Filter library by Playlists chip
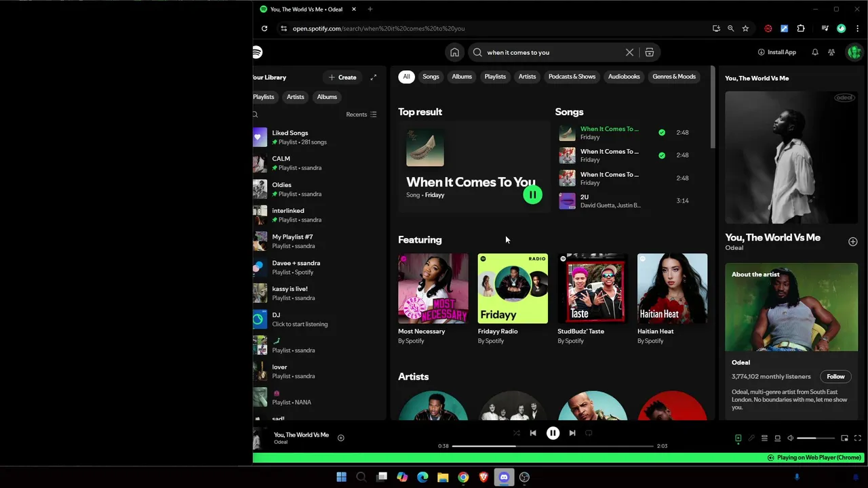Screen dimensions: 868x488 click(x=264, y=97)
